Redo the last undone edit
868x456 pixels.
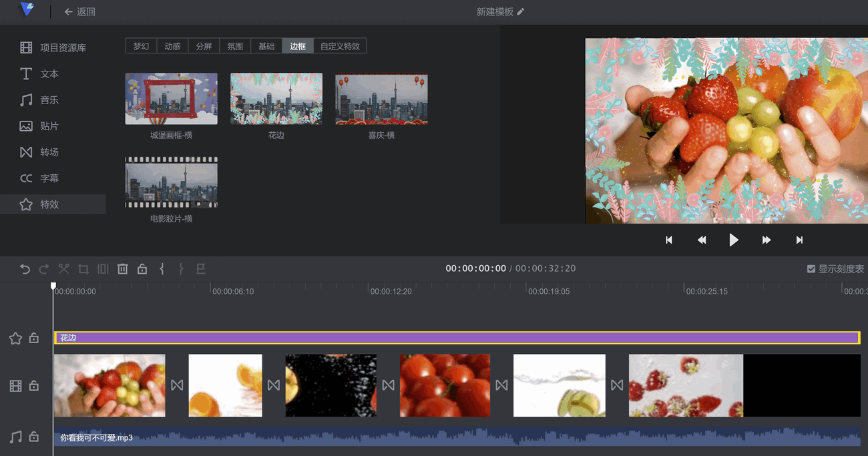click(44, 269)
